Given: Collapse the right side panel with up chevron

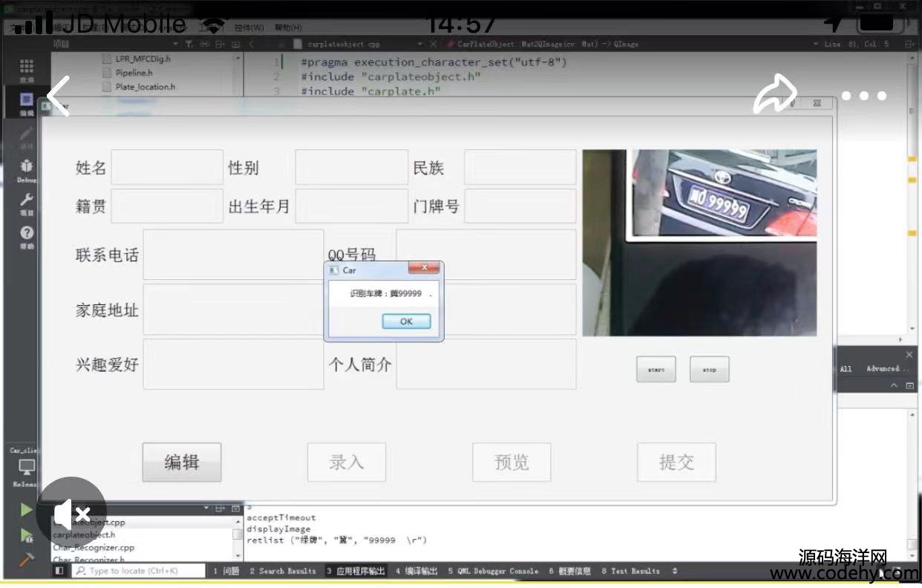Looking at the screenshot, I should (x=895, y=386).
